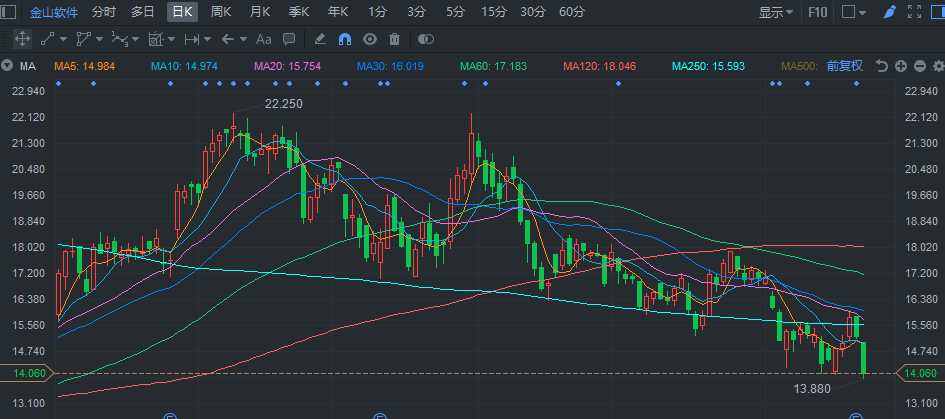Select the speech bubble comment tool
This screenshot has width=945, height=419.
289,39
